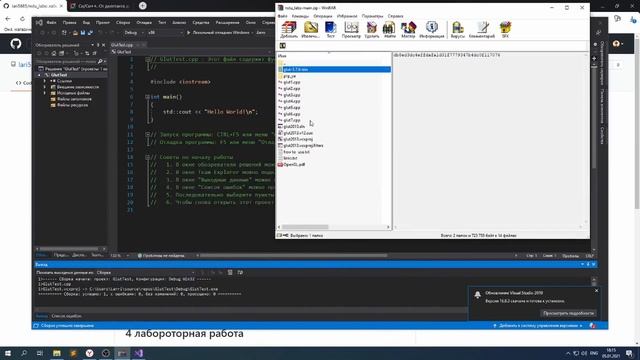Click Visual Studio icon in the taskbar

[138, 353]
